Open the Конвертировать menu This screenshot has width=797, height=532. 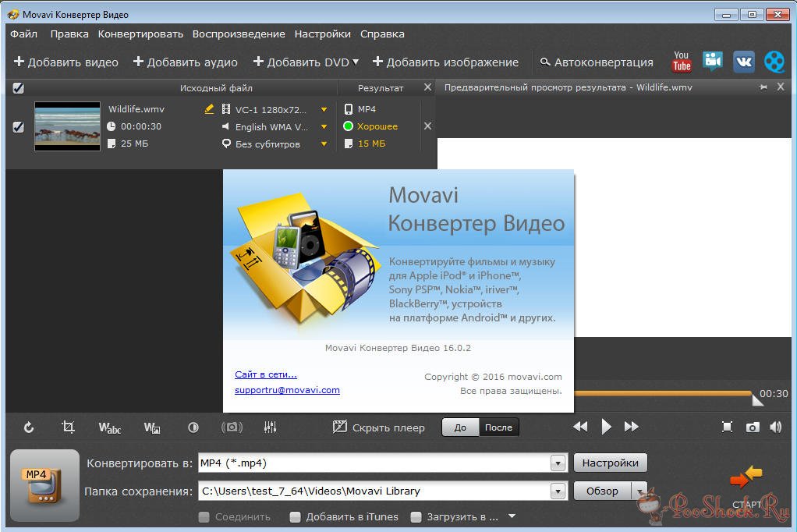(x=140, y=34)
